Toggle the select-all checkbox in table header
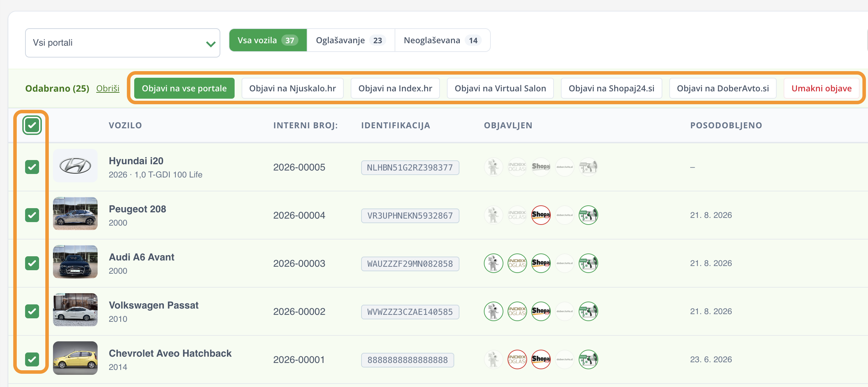This screenshot has height=387, width=868. click(32, 125)
